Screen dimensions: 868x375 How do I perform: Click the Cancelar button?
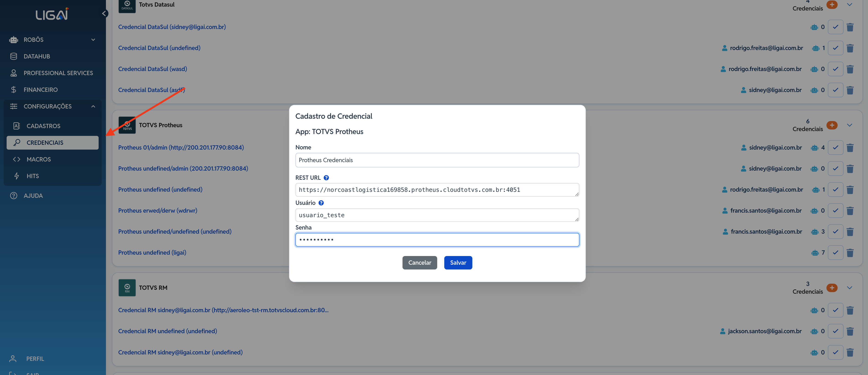[x=420, y=262]
